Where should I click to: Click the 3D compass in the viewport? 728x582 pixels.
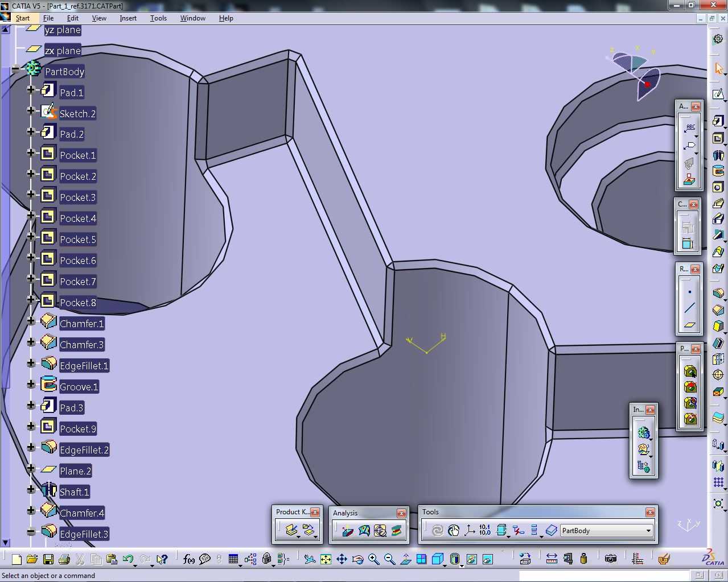(x=636, y=73)
